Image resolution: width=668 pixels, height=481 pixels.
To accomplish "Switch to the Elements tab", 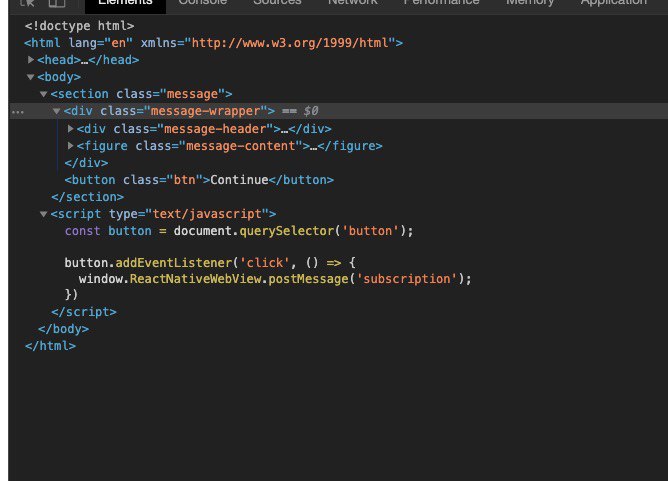I will coord(125,3).
